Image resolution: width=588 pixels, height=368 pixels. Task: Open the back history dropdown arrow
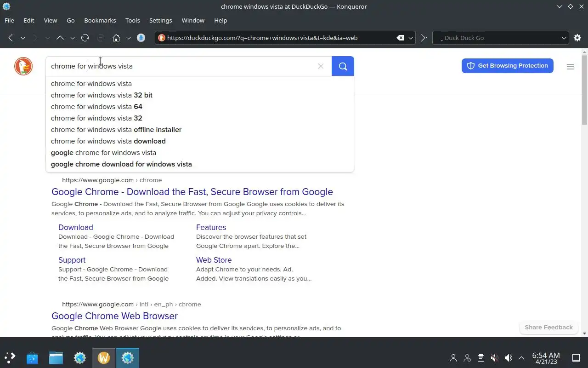pos(23,38)
